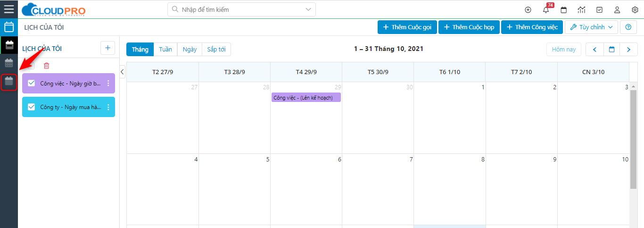The width and height of the screenshot is (644, 228).
Task: Uncheck the 'Công việc - Ngày giờ' calendar checkbox
Action: [x=32, y=83]
